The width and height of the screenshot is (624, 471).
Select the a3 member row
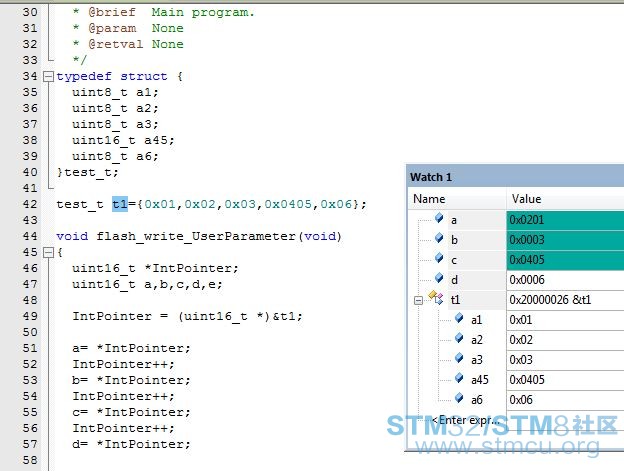(x=516, y=360)
